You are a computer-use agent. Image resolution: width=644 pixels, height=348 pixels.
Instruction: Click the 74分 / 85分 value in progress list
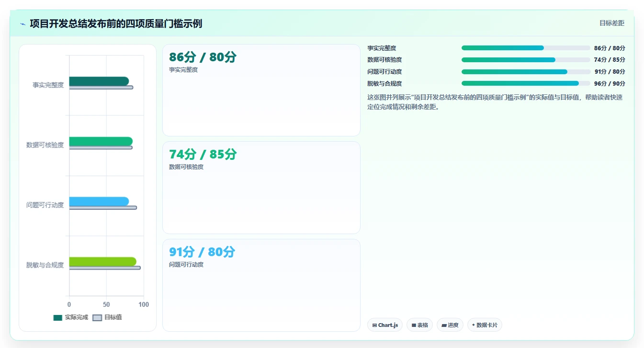(610, 60)
